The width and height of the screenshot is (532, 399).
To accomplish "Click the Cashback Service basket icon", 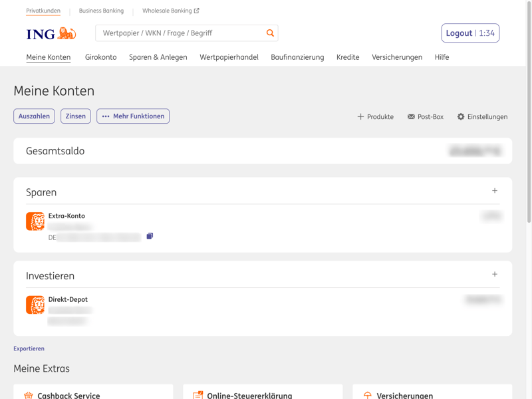I will coord(29,395).
